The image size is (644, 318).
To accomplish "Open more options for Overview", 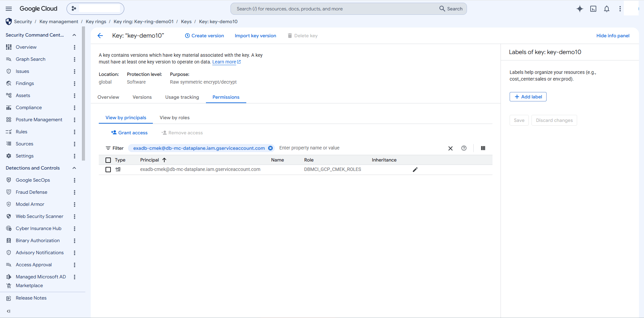I will [75, 47].
